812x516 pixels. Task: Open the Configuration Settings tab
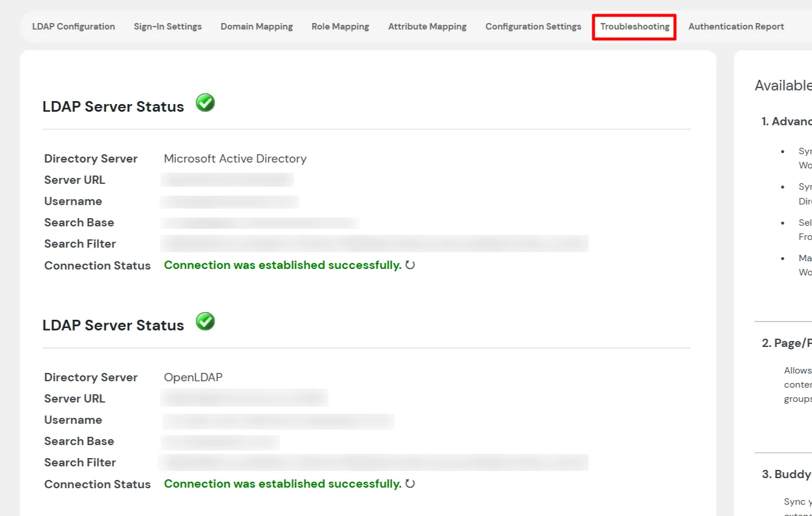[533, 27]
